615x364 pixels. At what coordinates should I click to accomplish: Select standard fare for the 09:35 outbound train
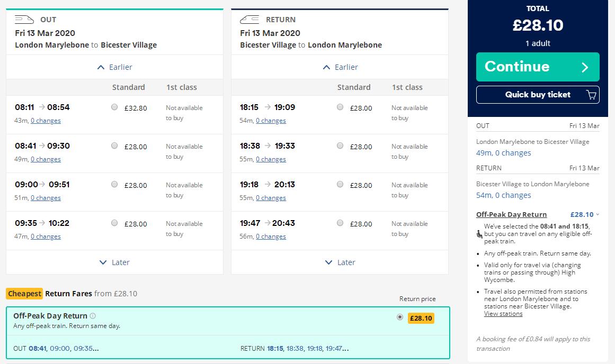tap(114, 223)
